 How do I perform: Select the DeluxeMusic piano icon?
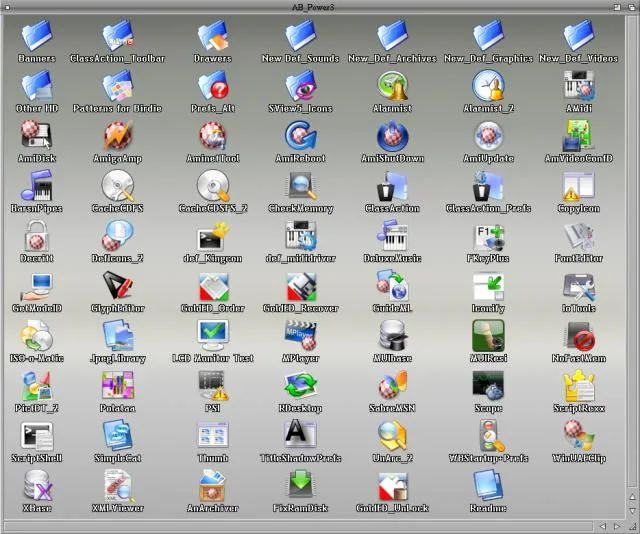pos(391,236)
